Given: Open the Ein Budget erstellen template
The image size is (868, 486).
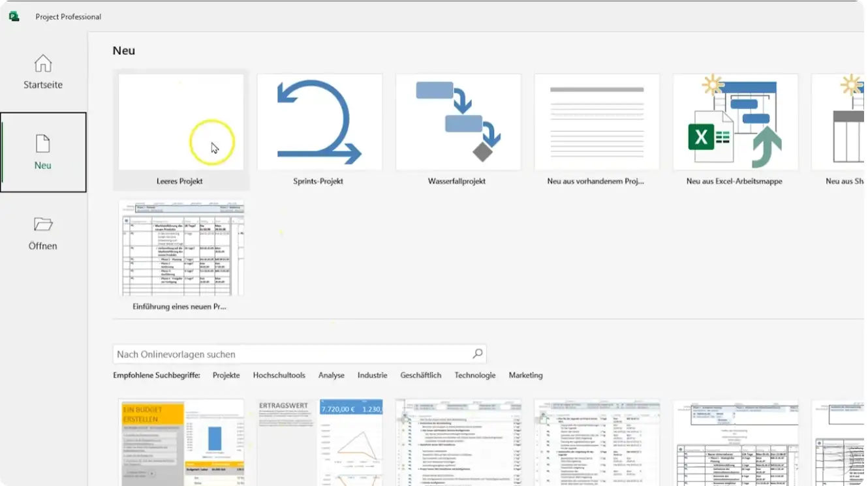Looking at the screenshot, I should coord(181,443).
